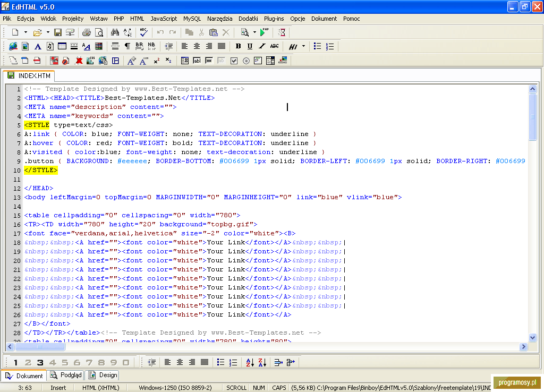The height and width of the screenshot is (392, 544).
Task: Expand the dropdown arrow beside the Open icon
Action: tap(48, 32)
